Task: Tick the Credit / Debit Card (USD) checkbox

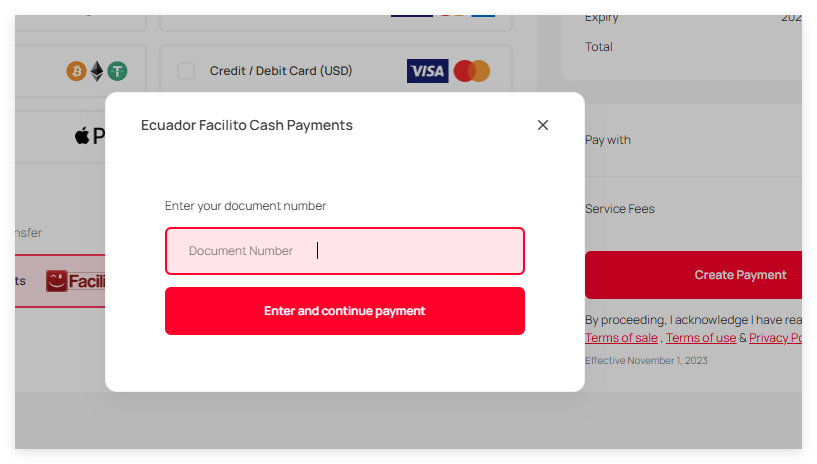Action: pyautogui.click(x=186, y=71)
